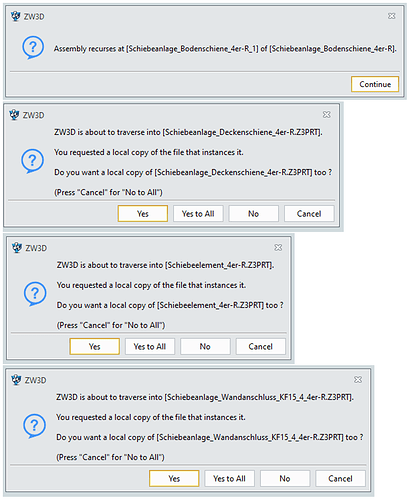Click the question mark icon in the Assembly recurses dialog
This screenshot has height=499, width=409.
33,47
